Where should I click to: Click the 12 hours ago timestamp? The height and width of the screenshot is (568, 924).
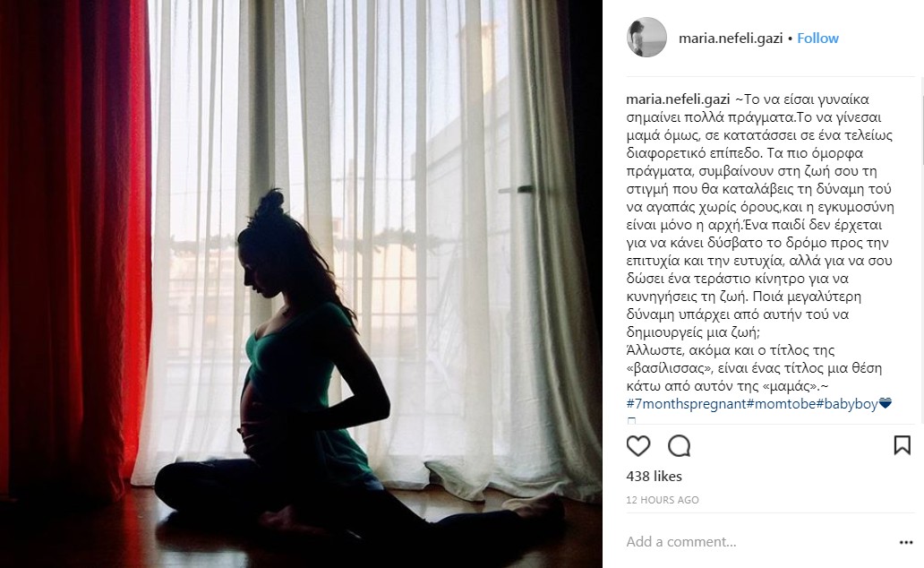point(663,500)
